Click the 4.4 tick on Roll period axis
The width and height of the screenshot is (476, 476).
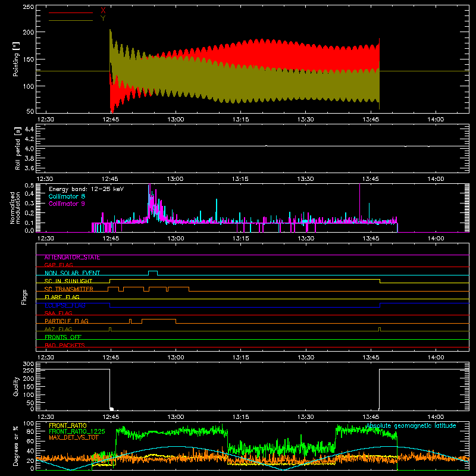pos(29,129)
